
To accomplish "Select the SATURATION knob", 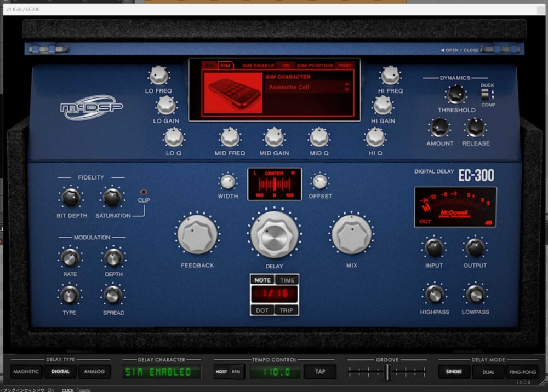I will pos(112,198).
